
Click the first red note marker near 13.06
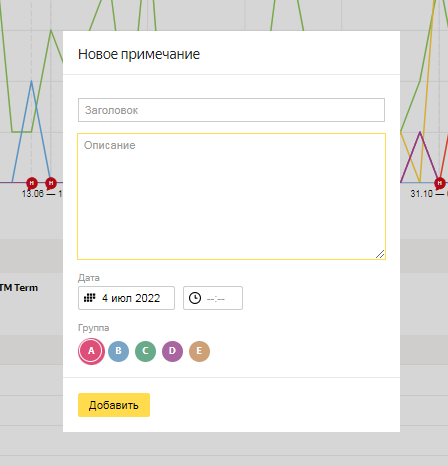click(x=32, y=183)
